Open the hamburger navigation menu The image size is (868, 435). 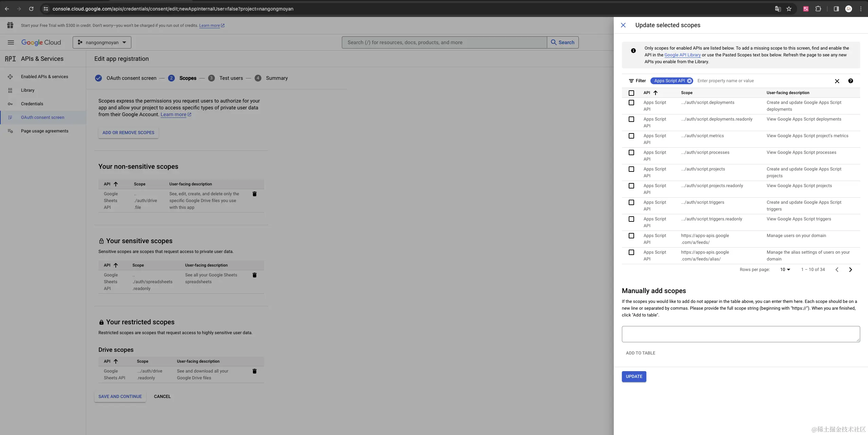(x=11, y=42)
